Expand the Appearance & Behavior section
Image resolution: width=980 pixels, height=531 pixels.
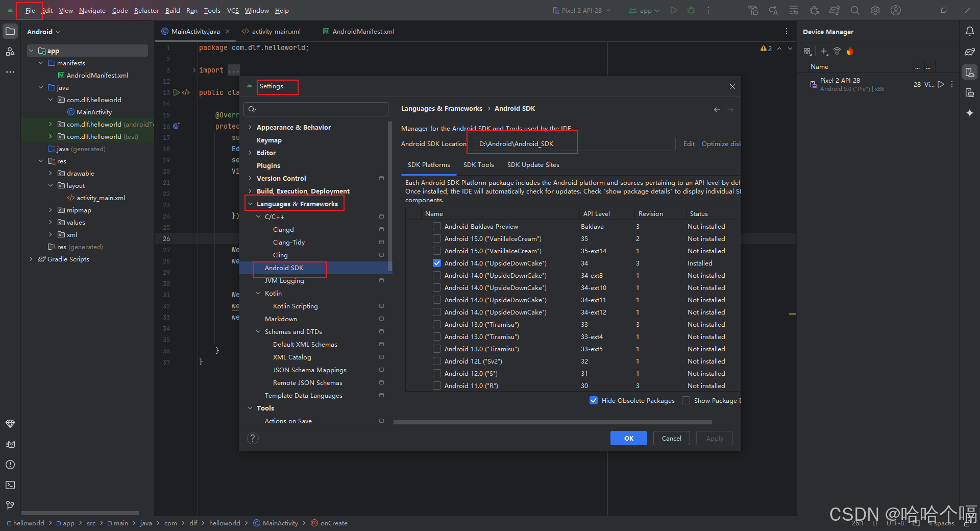251,127
